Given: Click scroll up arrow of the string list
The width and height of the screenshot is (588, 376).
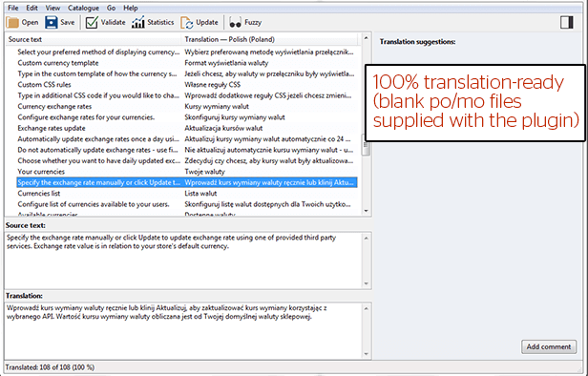Looking at the screenshot, I should [366, 38].
